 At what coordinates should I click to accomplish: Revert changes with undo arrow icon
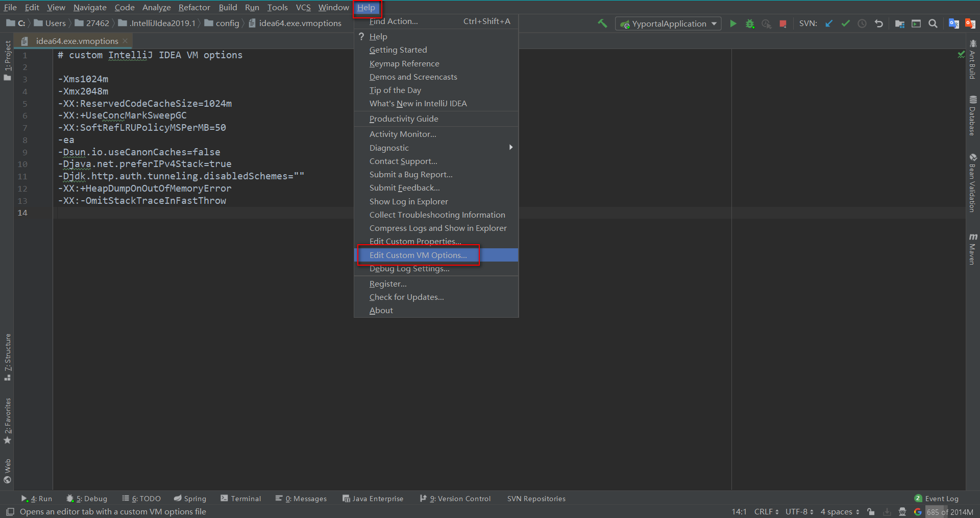click(878, 23)
